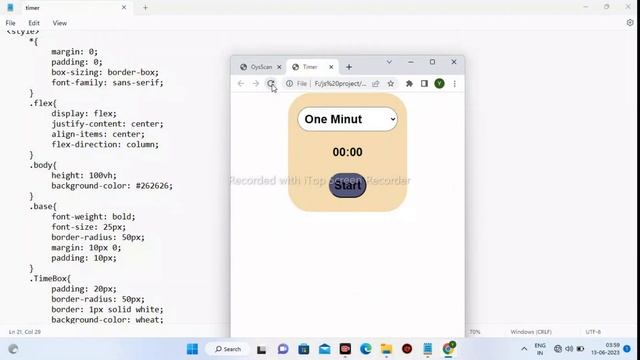Viewport: 640px width, 360px height.
Task: Open Notepad settings gear
Action: [630, 23]
